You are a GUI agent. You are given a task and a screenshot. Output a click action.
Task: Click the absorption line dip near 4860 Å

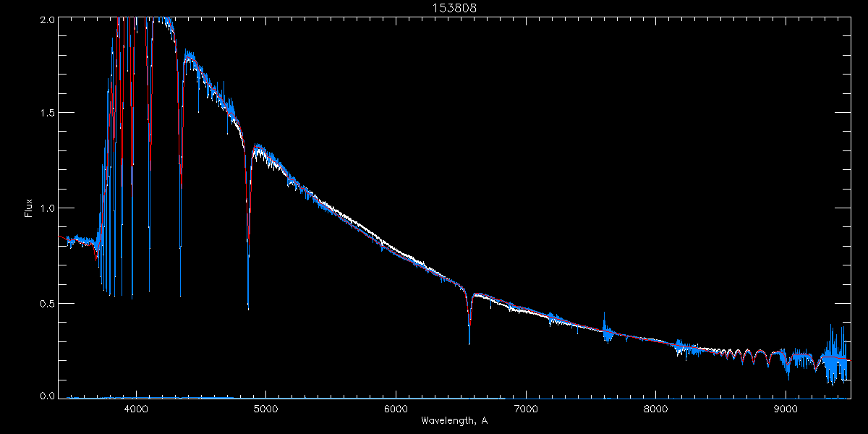pyautogui.click(x=248, y=231)
